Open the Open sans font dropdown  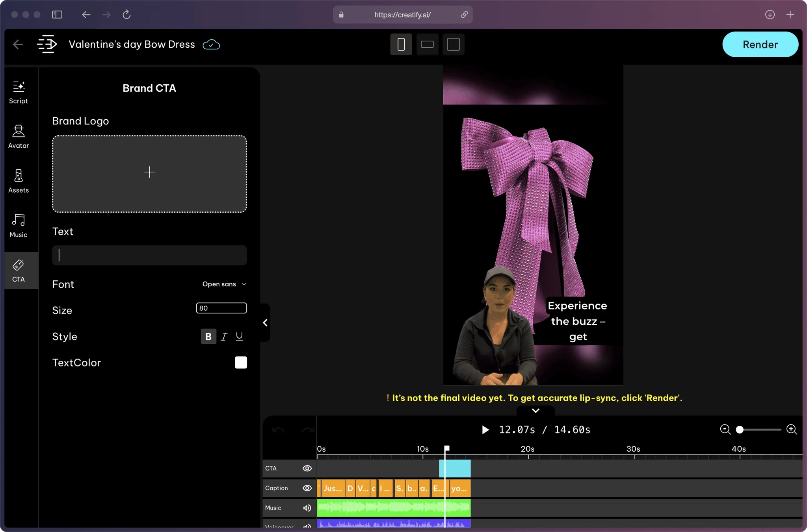pos(224,284)
